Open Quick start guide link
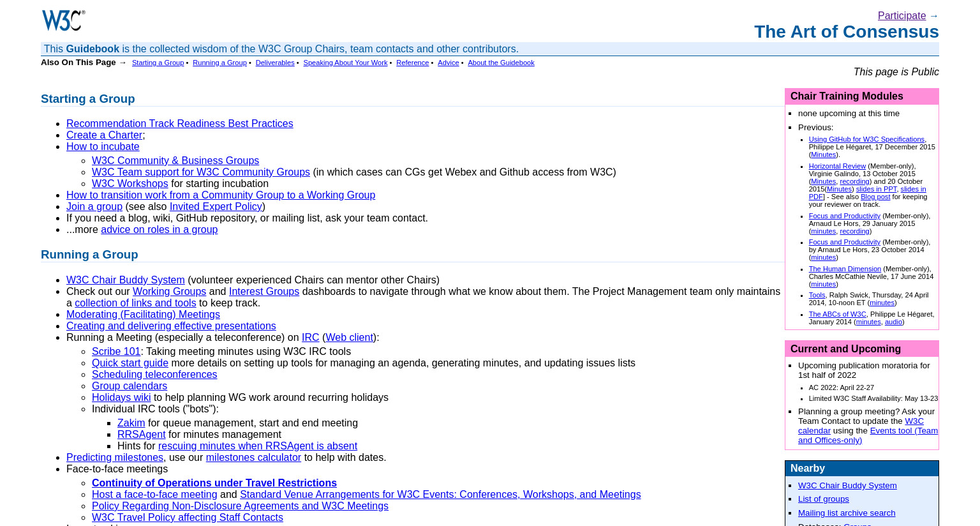Screen dimensions: 980x526 tap(130, 363)
